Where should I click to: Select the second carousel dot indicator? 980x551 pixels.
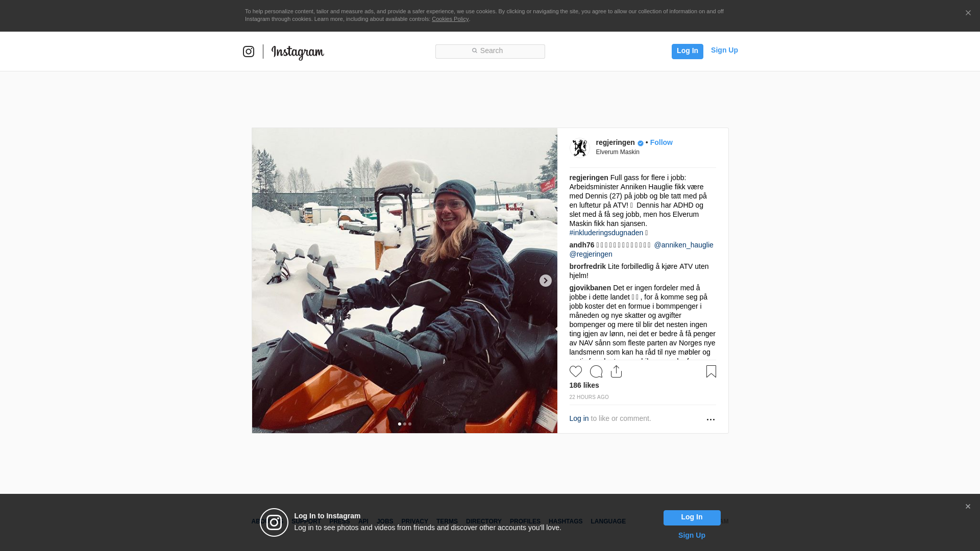tap(404, 424)
